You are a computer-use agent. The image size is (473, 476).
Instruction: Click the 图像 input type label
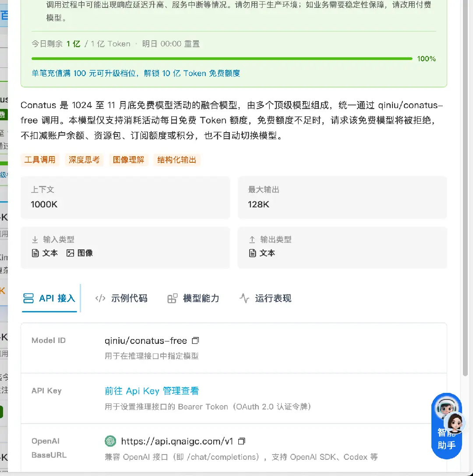[85, 253]
